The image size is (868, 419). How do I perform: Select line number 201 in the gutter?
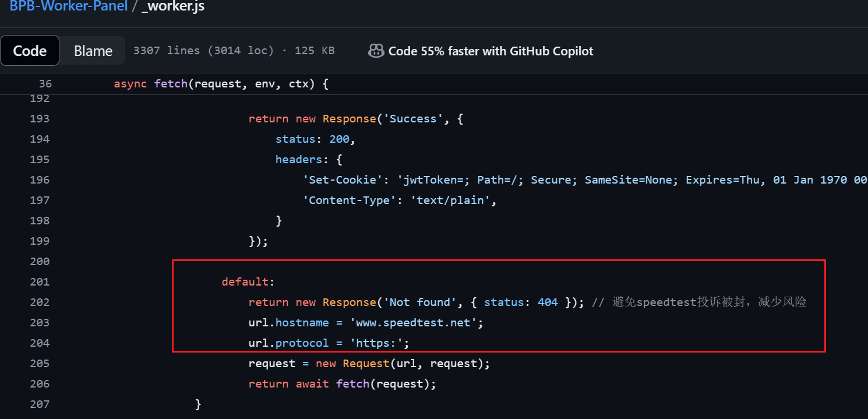click(x=41, y=282)
